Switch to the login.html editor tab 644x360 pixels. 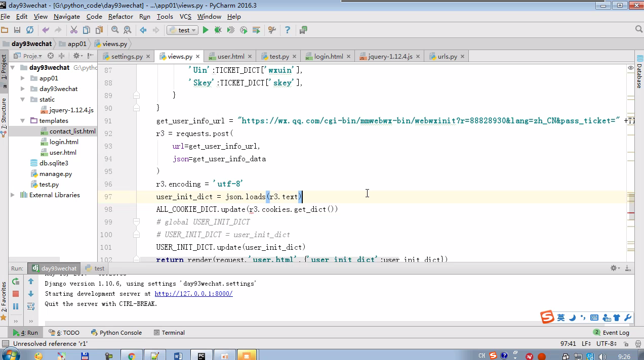(328, 57)
